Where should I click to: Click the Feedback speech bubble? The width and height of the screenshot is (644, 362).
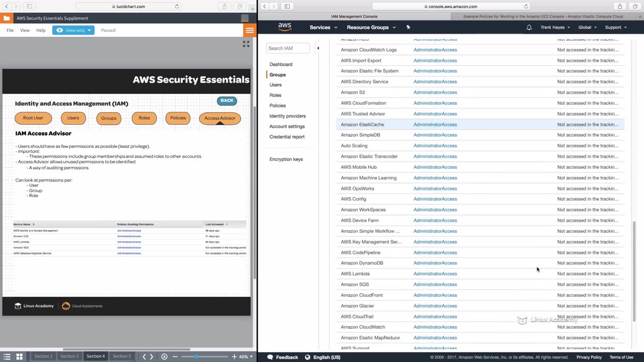click(x=270, y=357)
